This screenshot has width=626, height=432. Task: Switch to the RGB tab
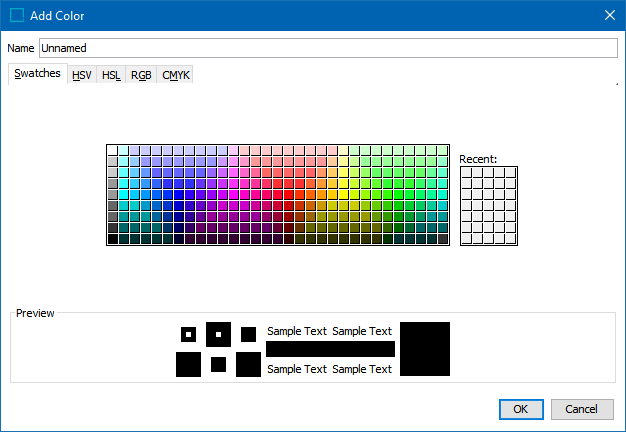point(141,75)
